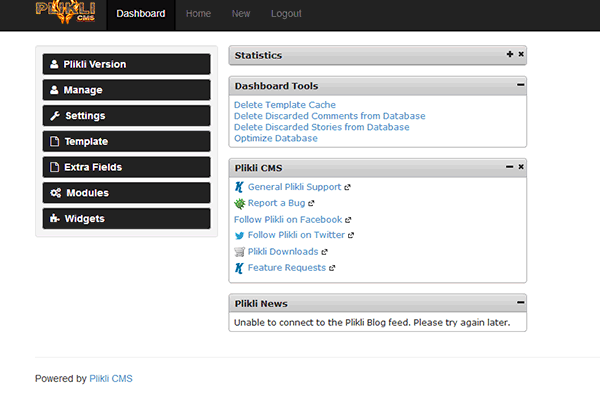Click external-link icon after Follow Plikli on Twitter
The image size is (600, 400).
(x=351, y=235)
